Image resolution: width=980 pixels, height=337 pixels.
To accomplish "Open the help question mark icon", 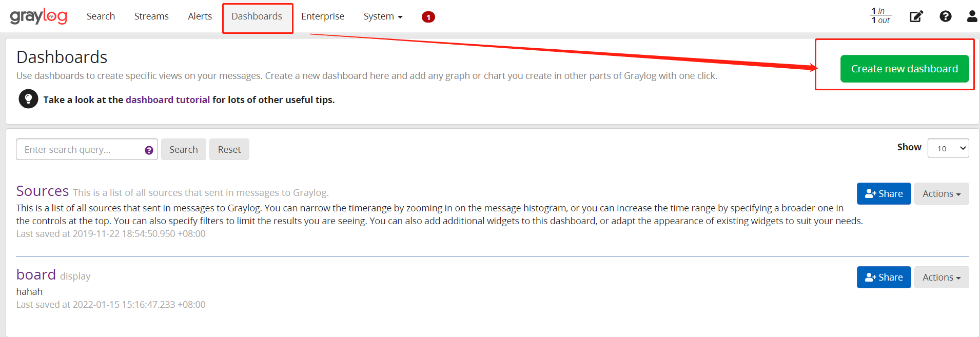I will coord(946,16).
